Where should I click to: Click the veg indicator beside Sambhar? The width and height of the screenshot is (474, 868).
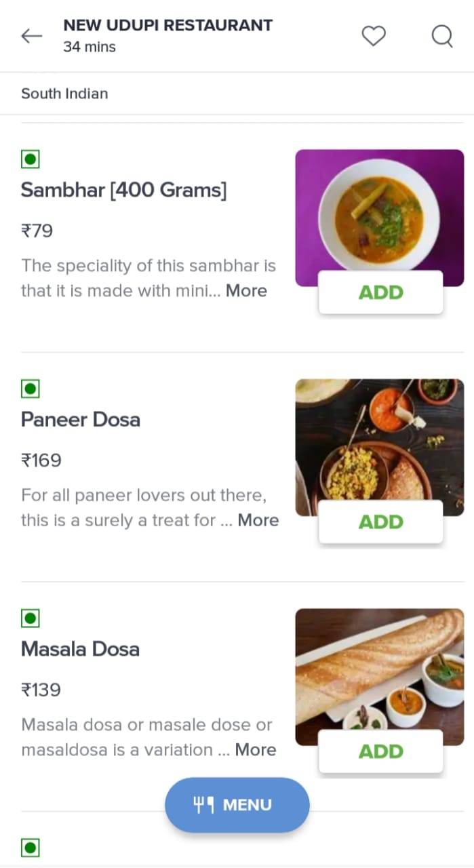[x=30, y=159]
